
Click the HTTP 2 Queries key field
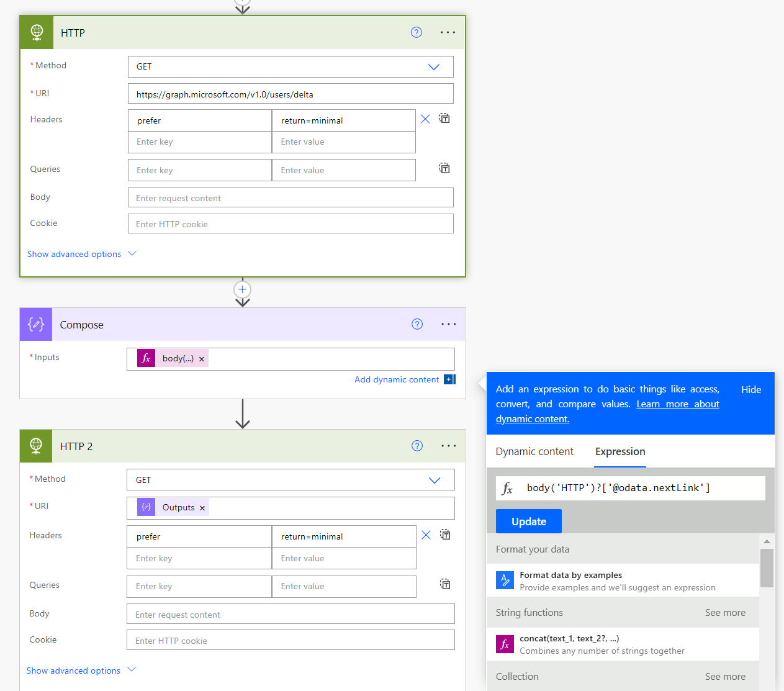tap(199, 586)
